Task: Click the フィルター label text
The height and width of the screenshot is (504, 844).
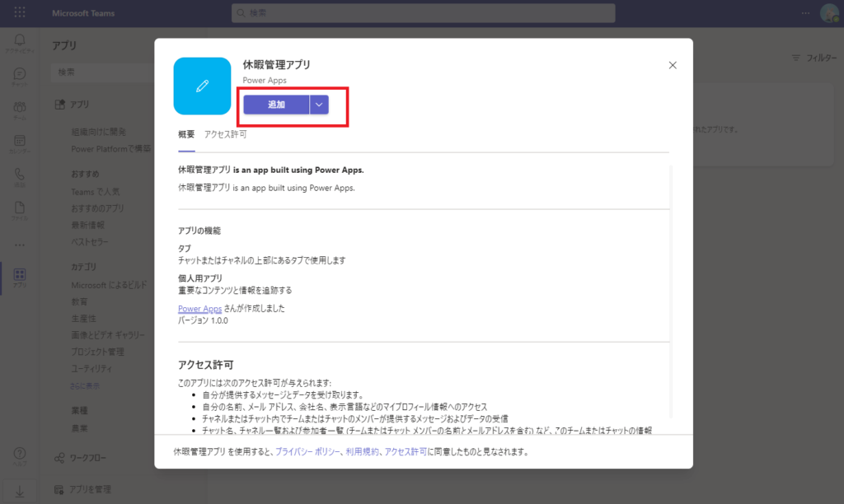Action: pos(822,58)
